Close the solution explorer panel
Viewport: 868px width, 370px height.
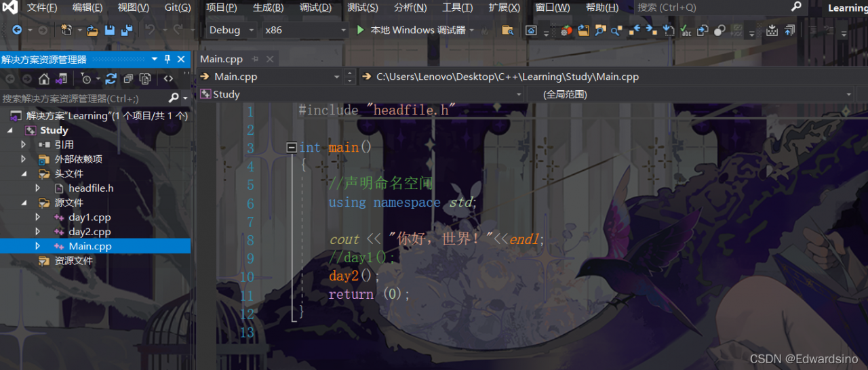pyautogui.click(x=181, y=59)
